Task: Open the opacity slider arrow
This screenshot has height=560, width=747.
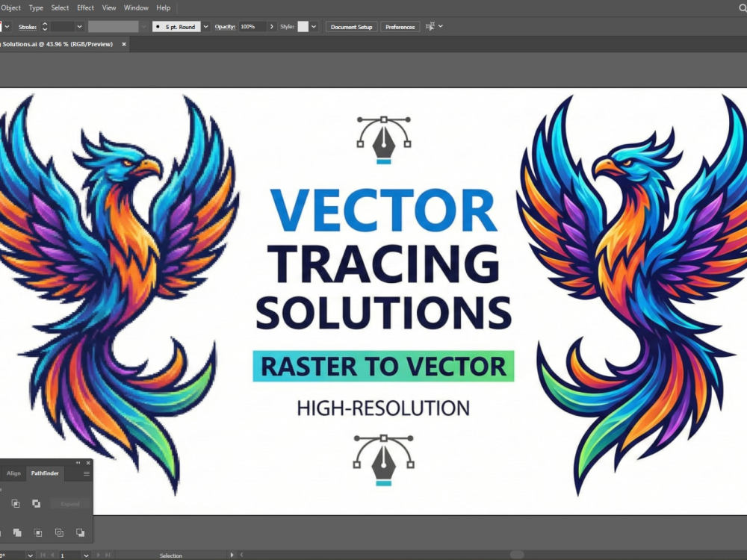Action: pyautogui.click(x=272, y=27)
